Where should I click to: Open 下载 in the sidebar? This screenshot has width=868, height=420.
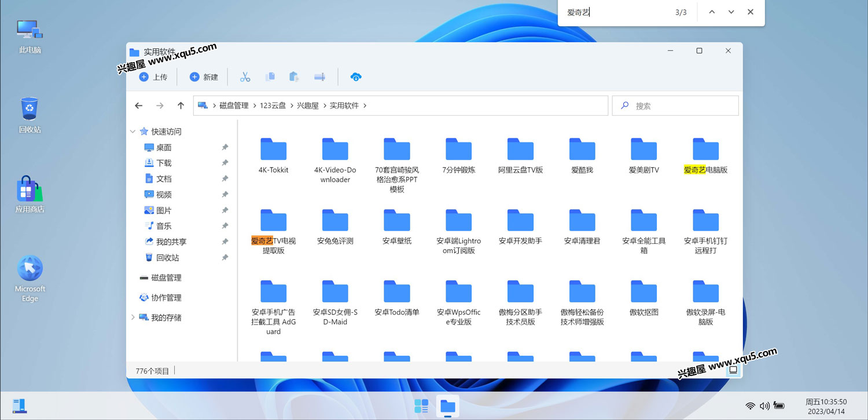click(157, 163)
